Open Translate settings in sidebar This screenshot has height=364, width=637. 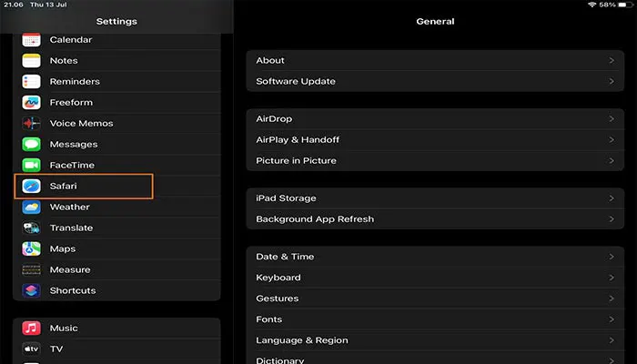pyautogui.click(x=71, y=228)
